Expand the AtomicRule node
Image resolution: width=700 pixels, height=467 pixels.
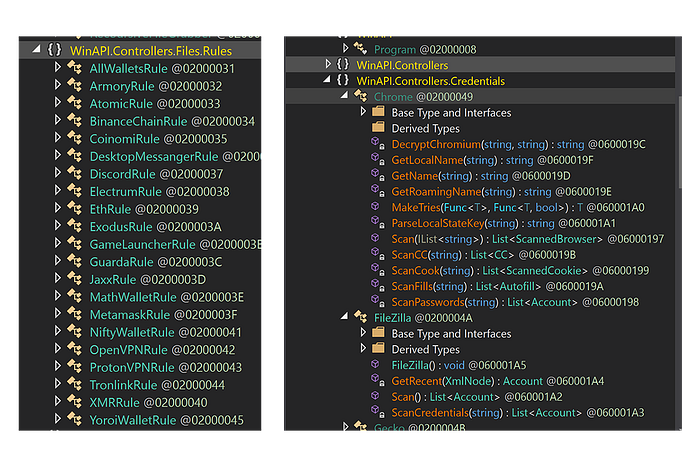pos(58,103)
